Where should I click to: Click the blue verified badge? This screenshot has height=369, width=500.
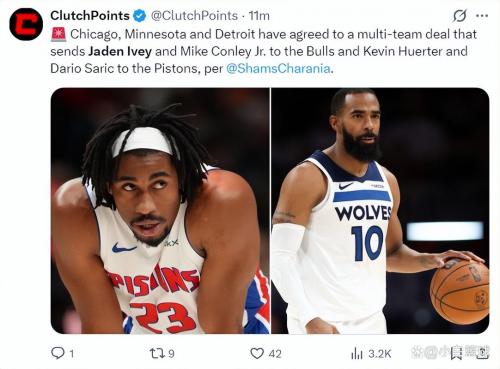pyautogui.click(x=140, y=16)
